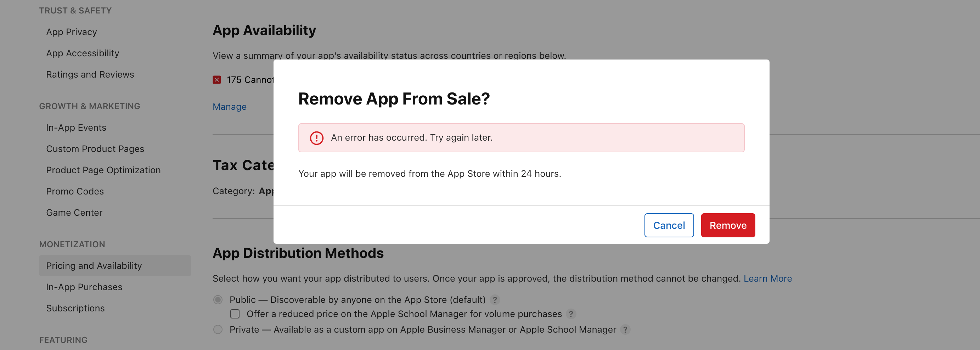The width and height of the screenshot is (980, 350).
Task: Click help icon next to volume purchases
Action: point(571,314)
